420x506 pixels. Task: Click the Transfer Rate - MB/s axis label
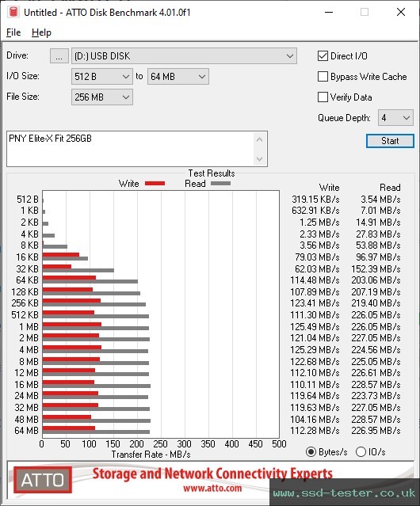click(151, 455)
